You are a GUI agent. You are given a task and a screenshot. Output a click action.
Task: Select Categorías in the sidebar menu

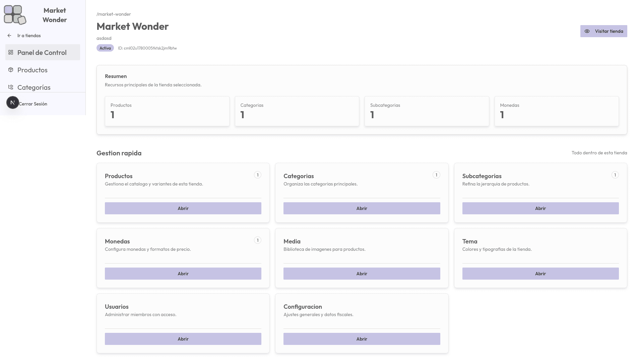(34, 87)
